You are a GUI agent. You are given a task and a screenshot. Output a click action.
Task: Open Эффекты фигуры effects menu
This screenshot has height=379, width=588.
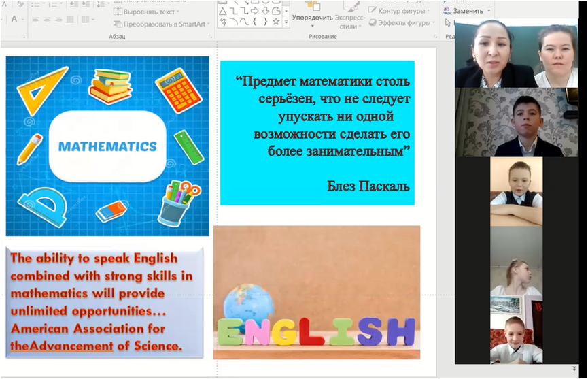point(407,22)
